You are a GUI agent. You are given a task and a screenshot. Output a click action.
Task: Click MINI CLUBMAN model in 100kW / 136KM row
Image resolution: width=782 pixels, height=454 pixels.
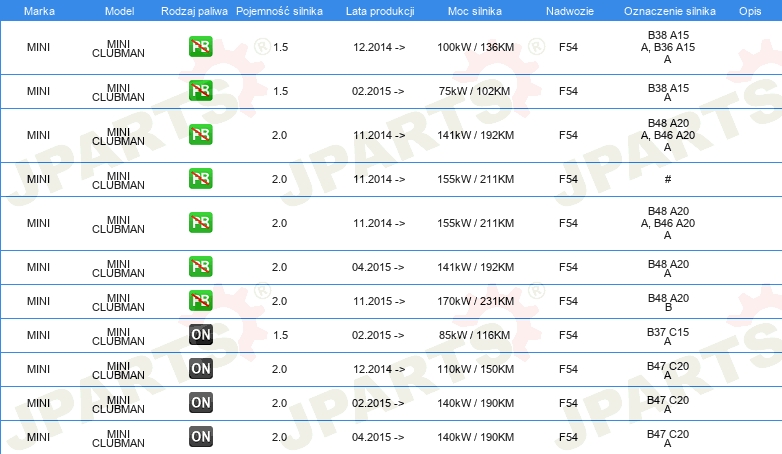[x=118, y=48]
